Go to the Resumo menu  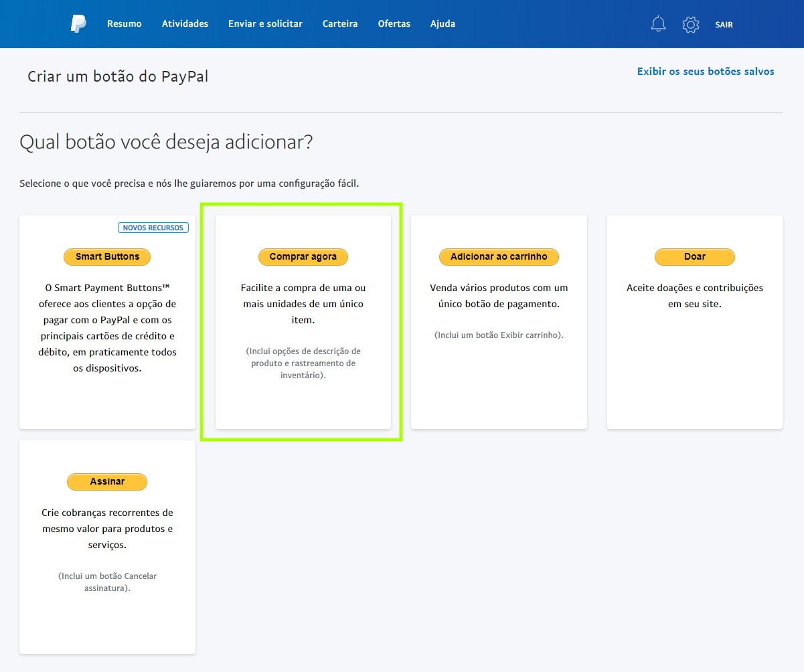125,23
